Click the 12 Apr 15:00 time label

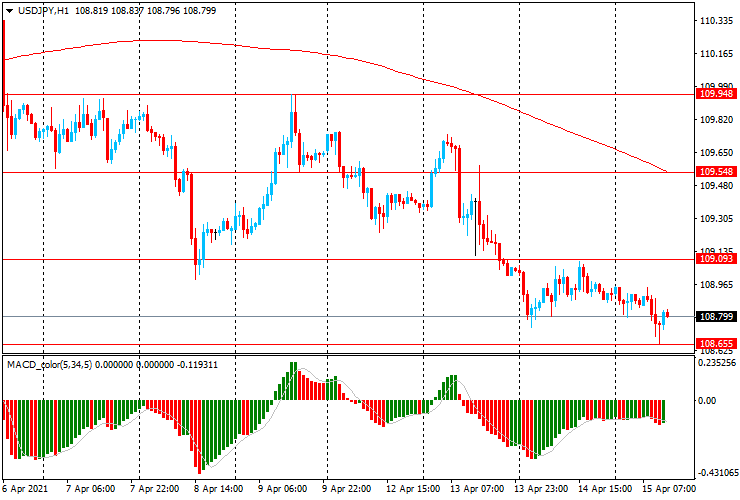pyautogui.click(x=412, y=488)
